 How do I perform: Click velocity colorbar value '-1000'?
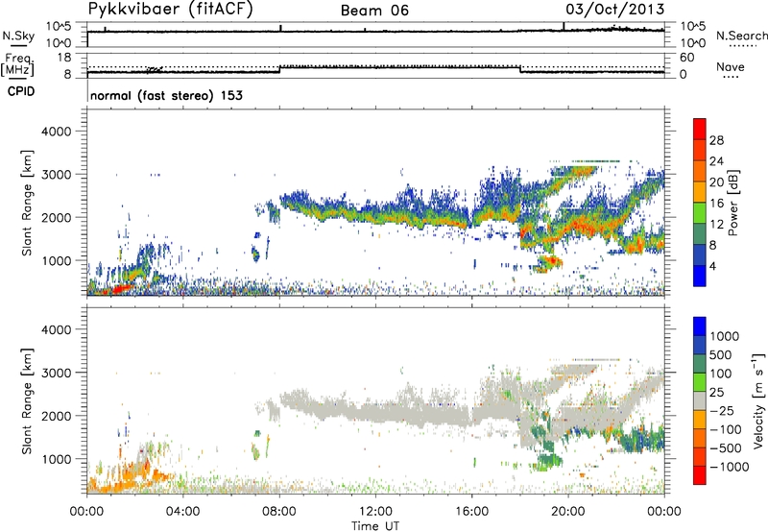tap(730, 467)
